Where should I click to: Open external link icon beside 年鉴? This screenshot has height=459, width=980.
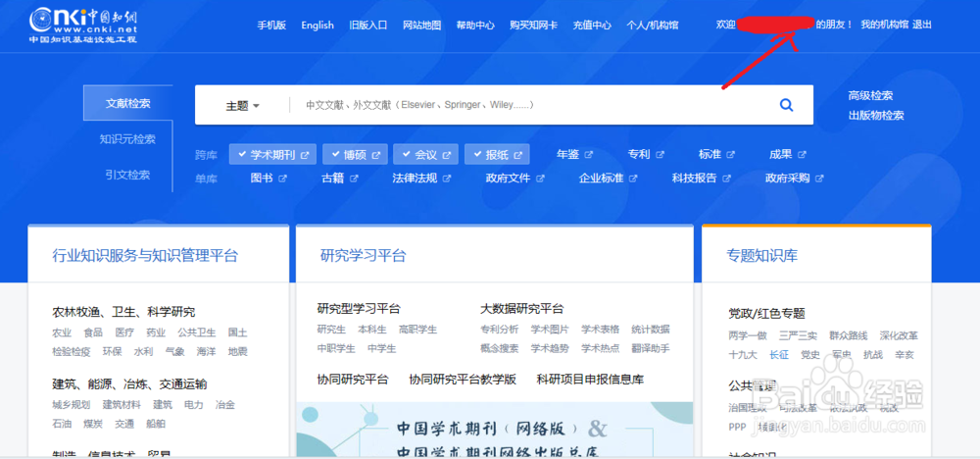[x=588, y=154]
